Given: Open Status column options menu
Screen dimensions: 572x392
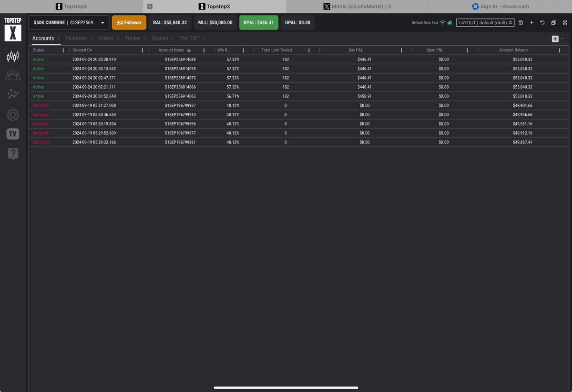Looking at the screenshot, I should [63, 50].
